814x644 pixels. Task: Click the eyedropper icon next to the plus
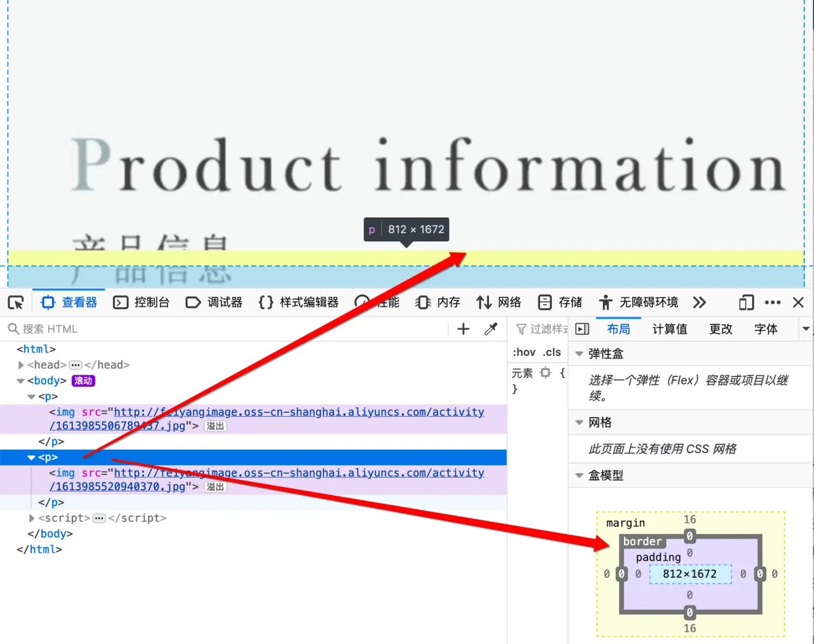coord(490,329)
